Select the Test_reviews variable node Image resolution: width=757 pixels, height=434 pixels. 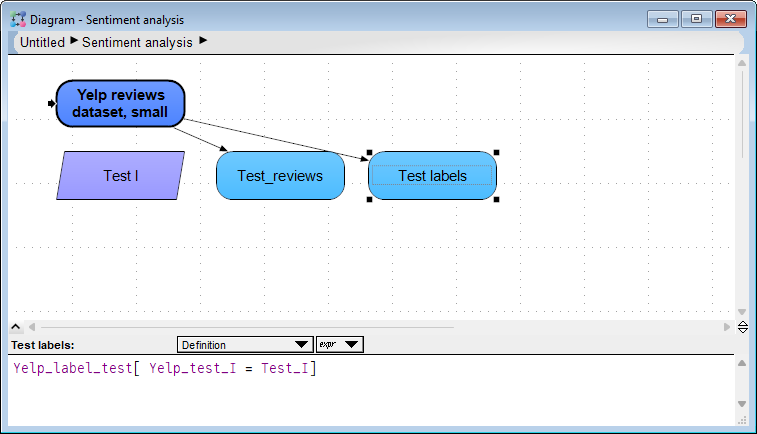point(280,176)
